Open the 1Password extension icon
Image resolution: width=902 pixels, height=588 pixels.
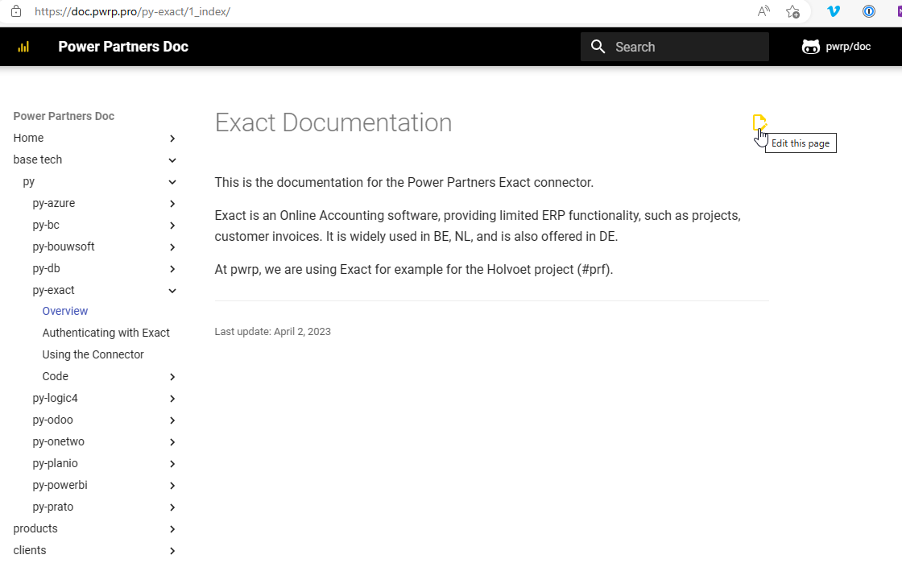point(869,11)
